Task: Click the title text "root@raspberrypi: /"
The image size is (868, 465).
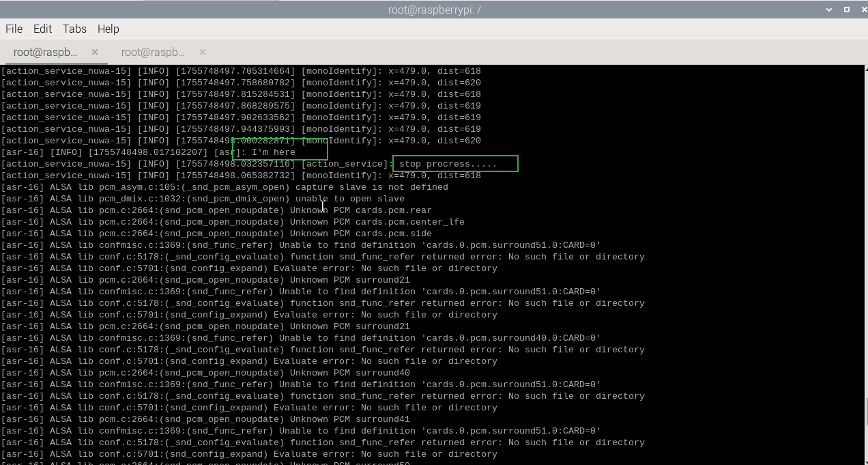Action: 434,10
